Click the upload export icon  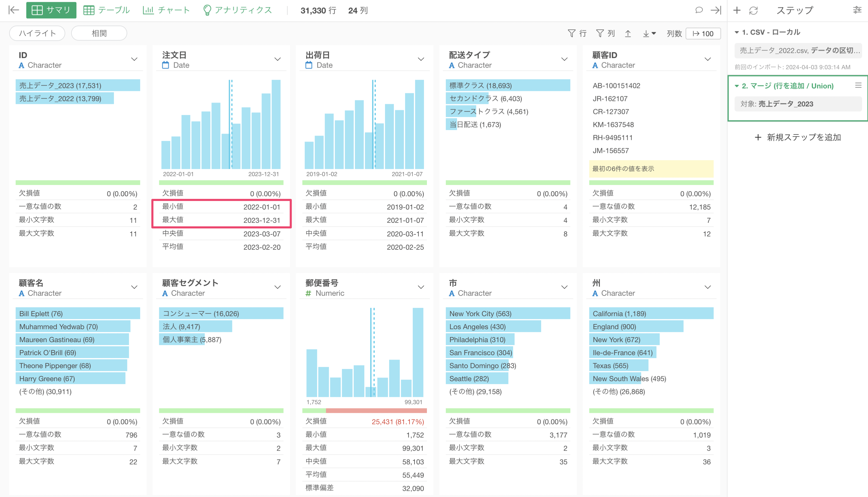628,33
